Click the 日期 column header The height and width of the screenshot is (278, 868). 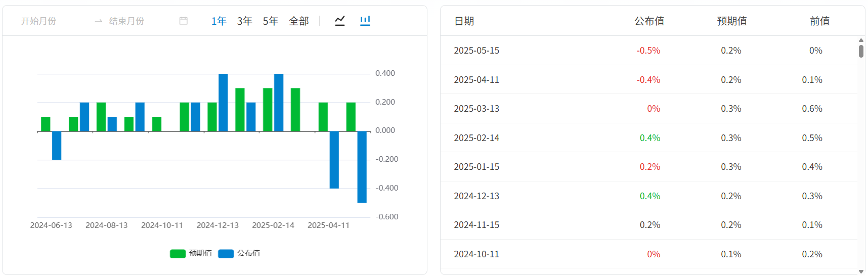click(x=464, y=21)
